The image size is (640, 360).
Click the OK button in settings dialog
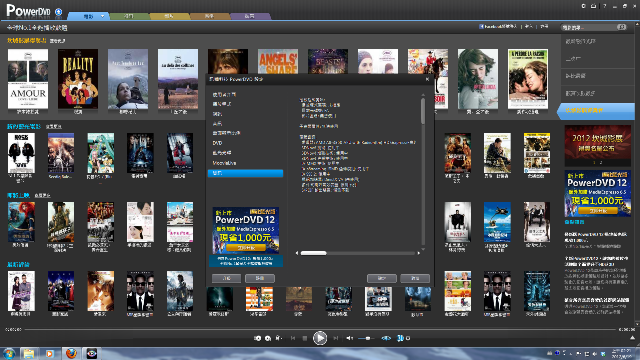(x=382, y=278)
